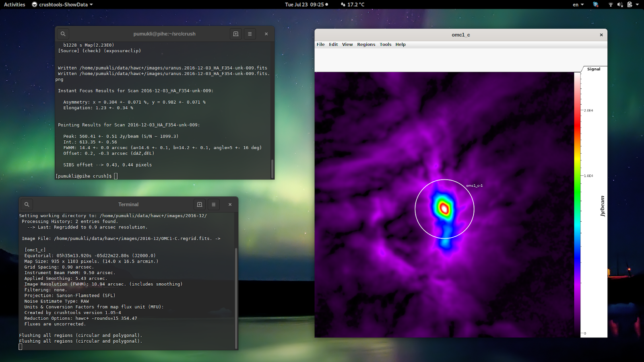This screenshot has width=644, height=362.
Task: Open the View menu in omc1_c window
Action: 347,45
